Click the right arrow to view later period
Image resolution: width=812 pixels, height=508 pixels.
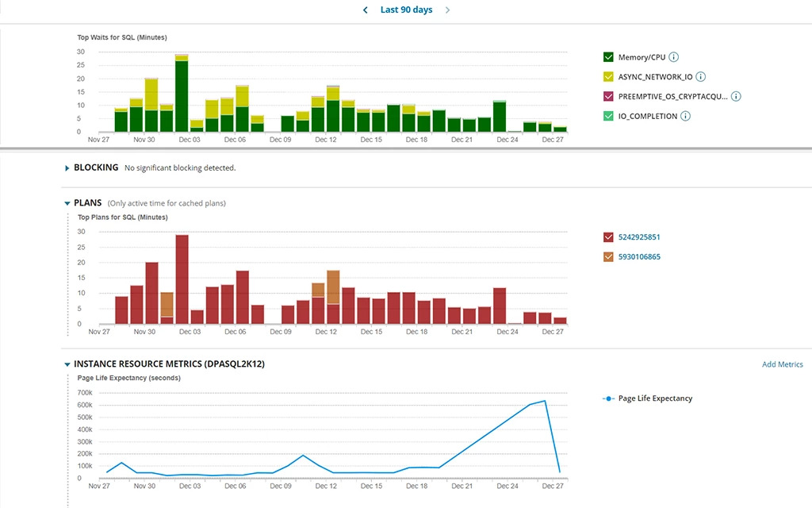coord(446,10)
